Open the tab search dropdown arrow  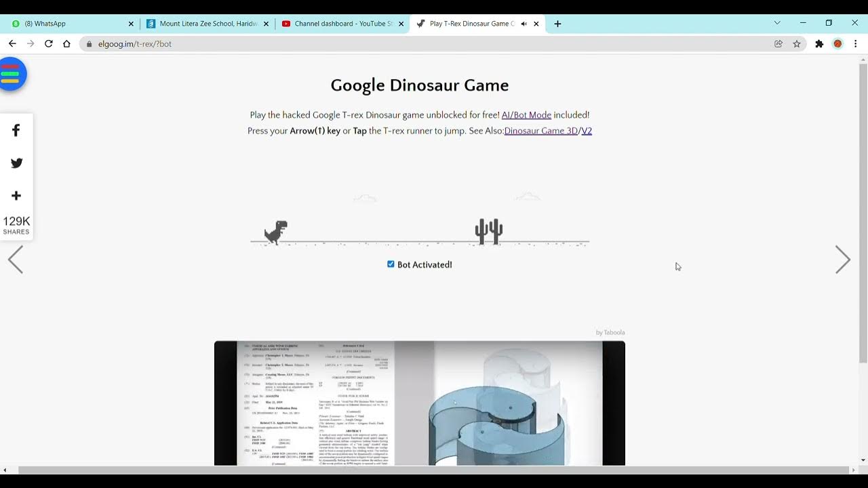point(777,23)
